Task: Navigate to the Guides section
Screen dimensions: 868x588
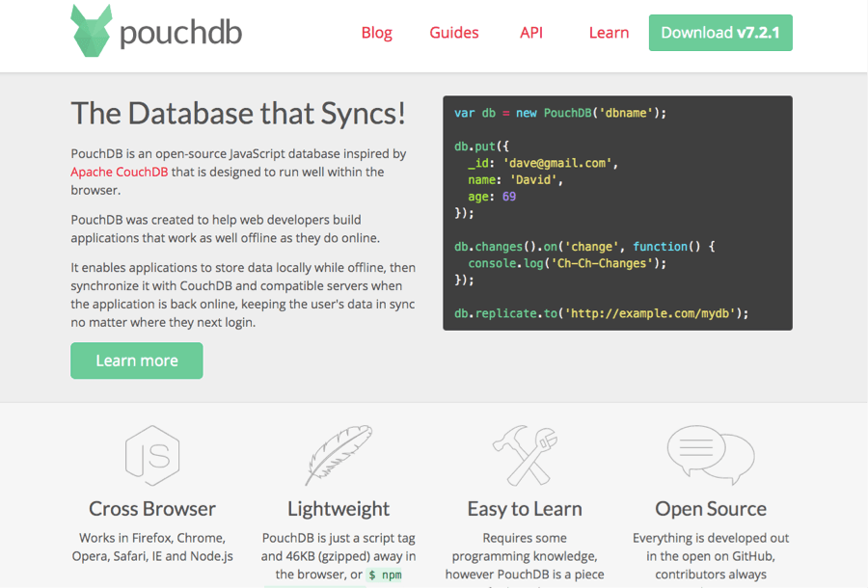Action: click(x=453, y=32)
